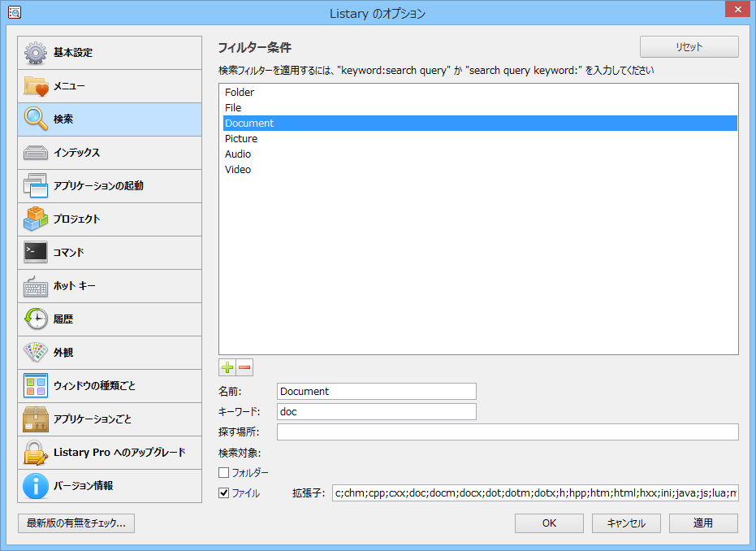The height and width of the screenshot is (551, 756).
Task: Click the grid icon for ウィンドウの種類ごと
Action: (36, 385)
